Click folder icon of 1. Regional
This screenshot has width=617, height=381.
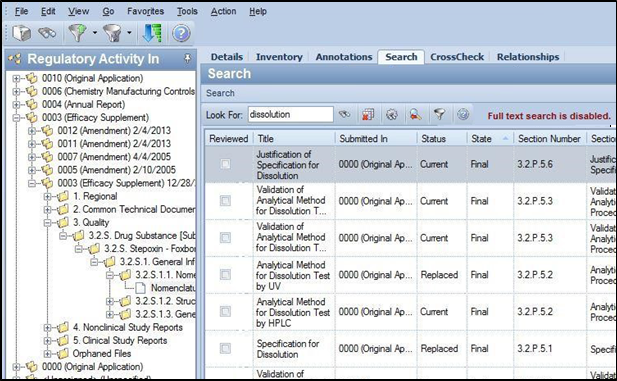[63, 196]
